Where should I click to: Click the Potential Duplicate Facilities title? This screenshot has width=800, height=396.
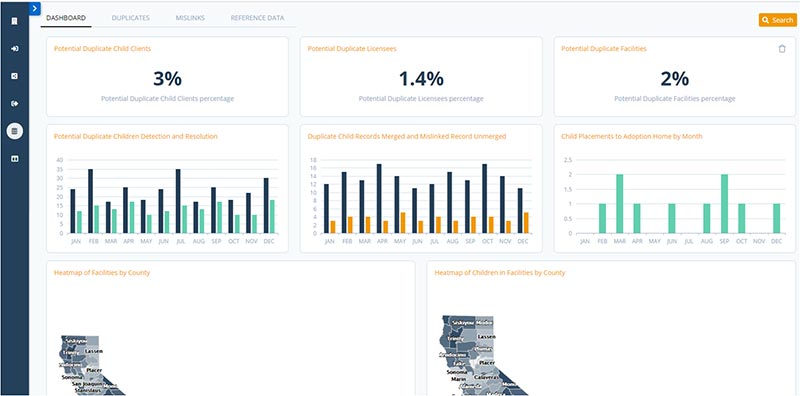tap(604, 49)
